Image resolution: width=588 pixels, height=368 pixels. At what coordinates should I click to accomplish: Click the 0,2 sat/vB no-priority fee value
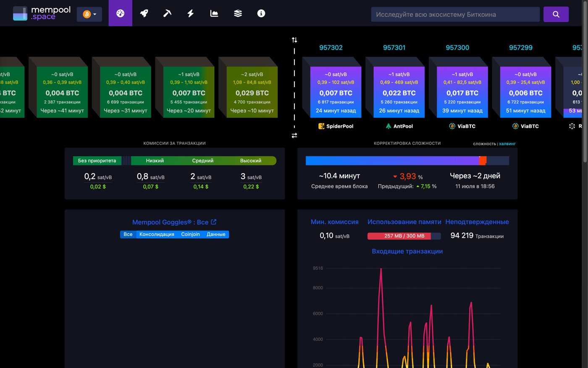pyautogui.click(x=98, y=177)
